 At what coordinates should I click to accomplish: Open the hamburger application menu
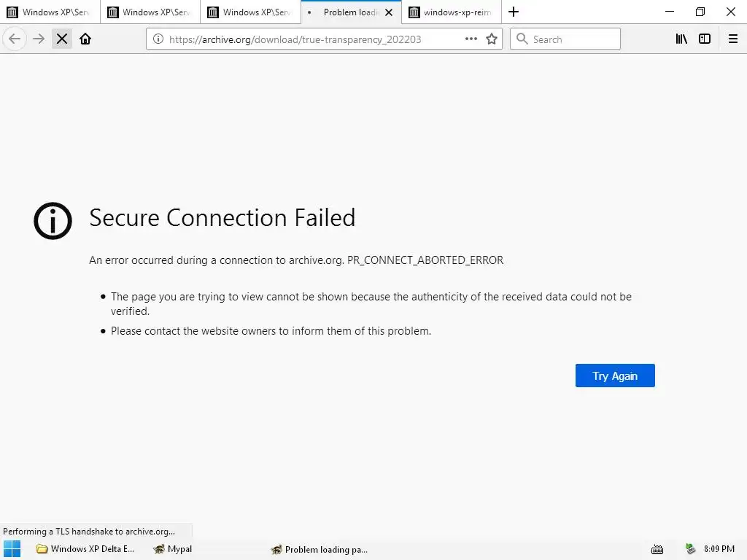pos(732,39)
